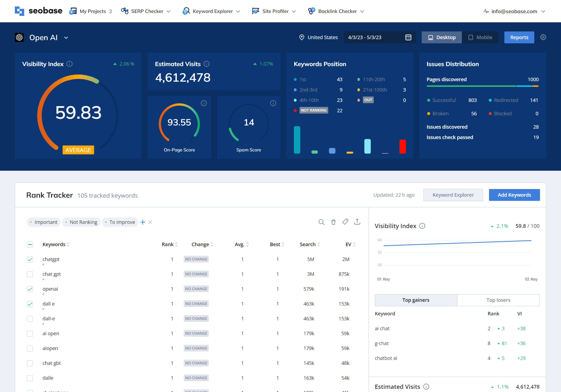Image resolution: width=561 pixels, height=392 pixels.
Task: Click info icon beside Estimated Visits header
Action: pyautogui.click(x=206, y=64)
